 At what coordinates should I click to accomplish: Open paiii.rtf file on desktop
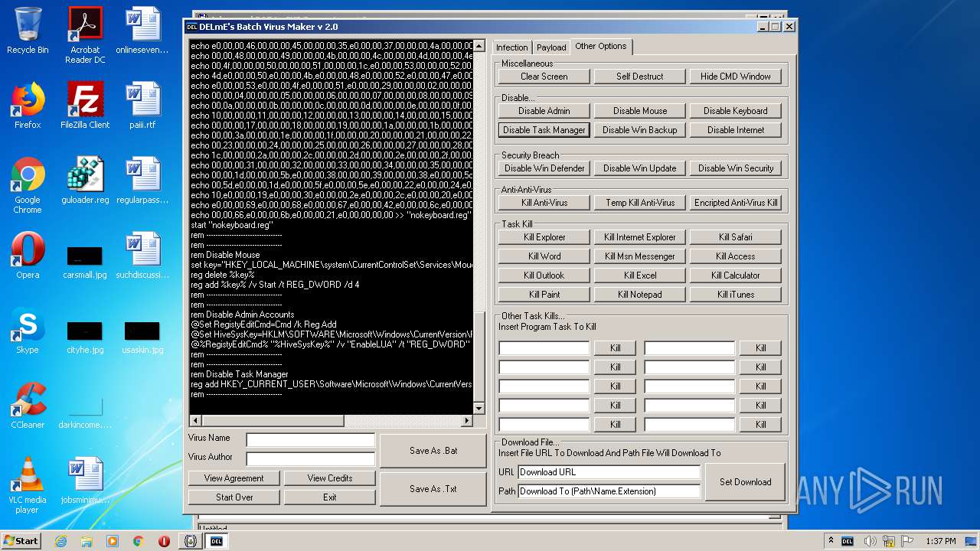tap(142, 106)
